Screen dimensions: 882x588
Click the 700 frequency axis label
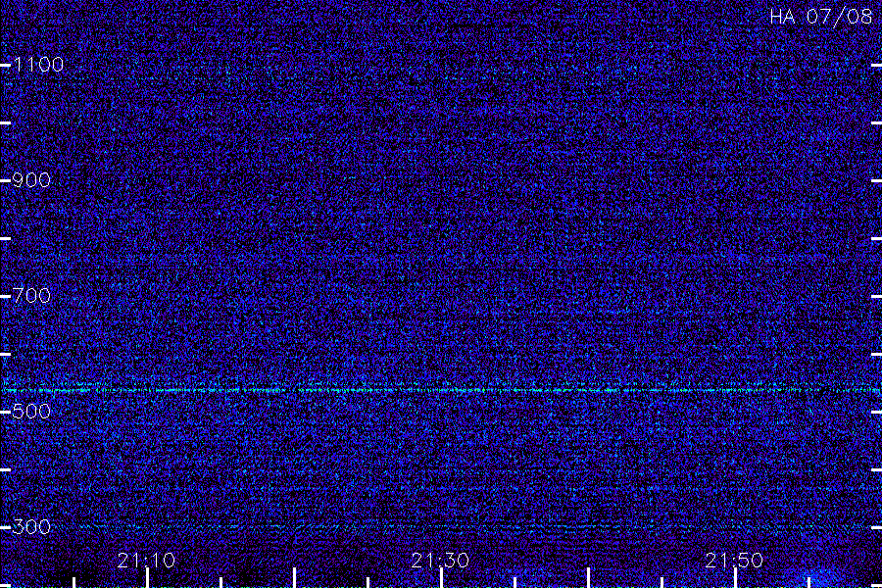click(x=31, y=295)
